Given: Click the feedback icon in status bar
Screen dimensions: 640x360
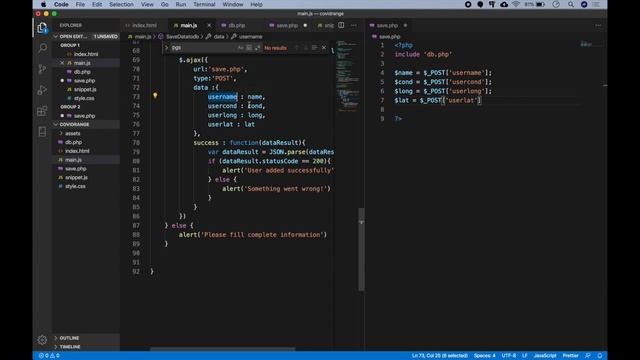Looking at the screenshot, I should click(588, 356).
